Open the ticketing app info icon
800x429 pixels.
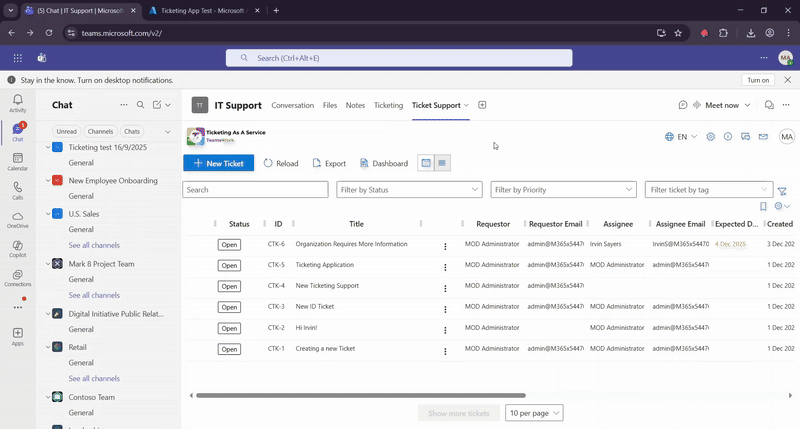[x=728, y=137]
